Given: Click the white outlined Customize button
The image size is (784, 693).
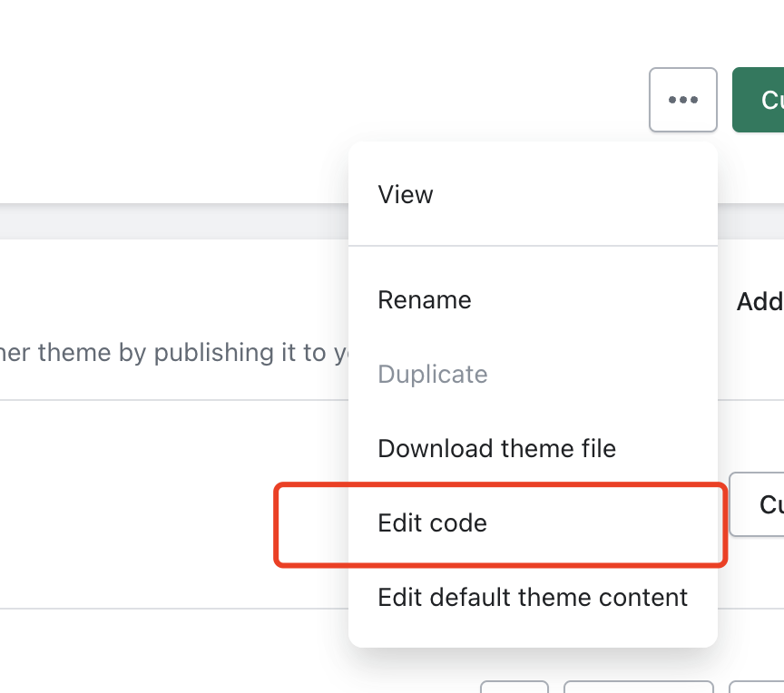Looking at the screenshot, I should tap(759, 504).
